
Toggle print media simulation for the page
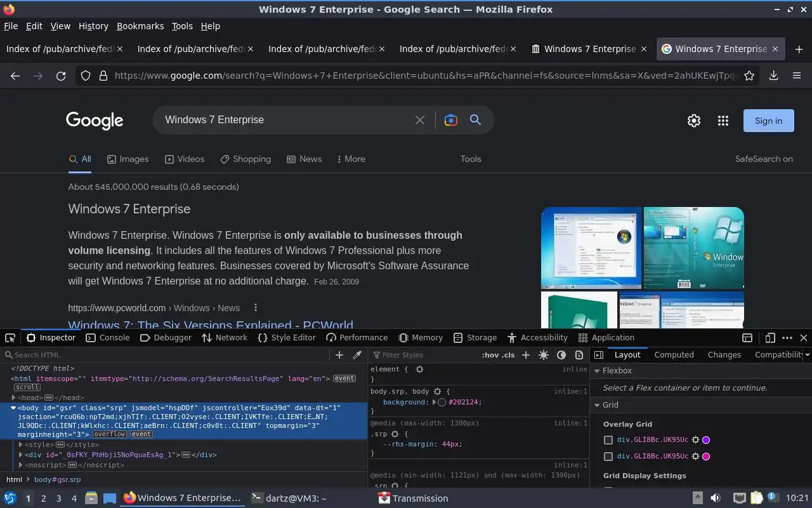(579, 355)
